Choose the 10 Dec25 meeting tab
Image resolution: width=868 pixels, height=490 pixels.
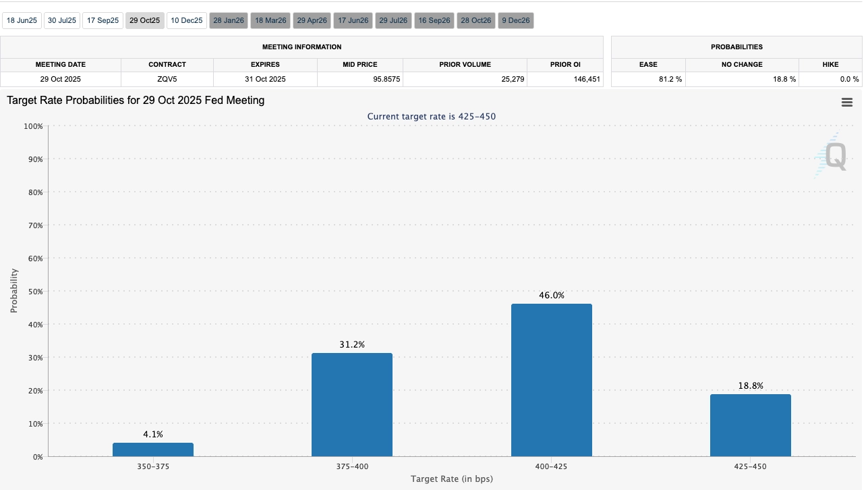(186, 21)
